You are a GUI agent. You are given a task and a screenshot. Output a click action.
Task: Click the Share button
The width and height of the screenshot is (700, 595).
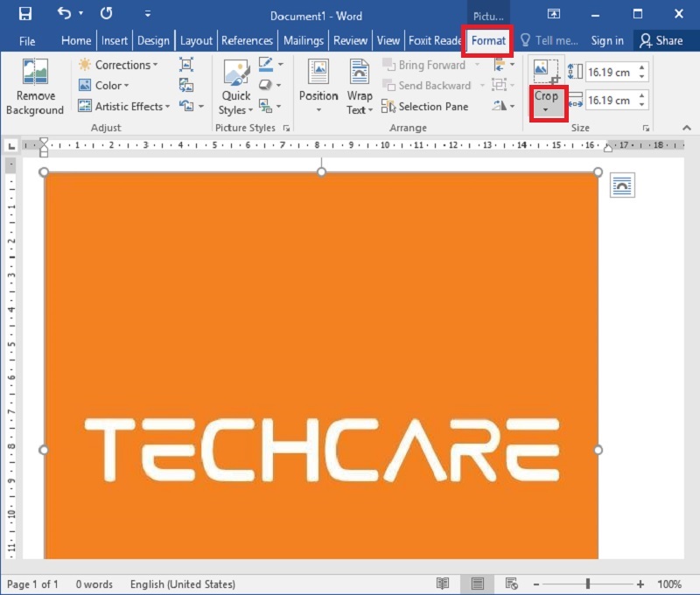663,40
